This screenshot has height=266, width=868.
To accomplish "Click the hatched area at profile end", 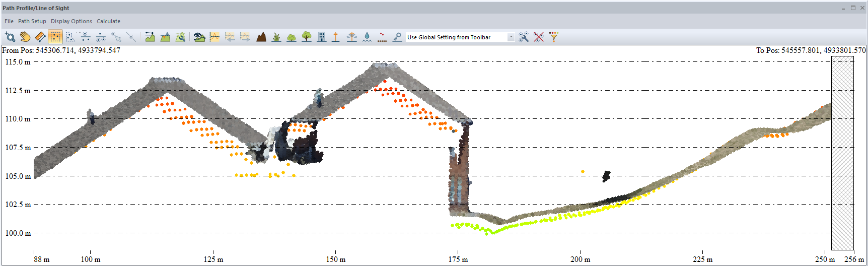I will click(x=842, y=151).
